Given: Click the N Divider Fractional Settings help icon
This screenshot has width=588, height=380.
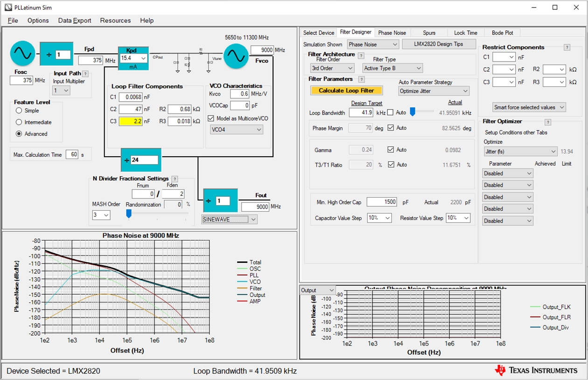Looking at the screenshot, I should [175, 179].
